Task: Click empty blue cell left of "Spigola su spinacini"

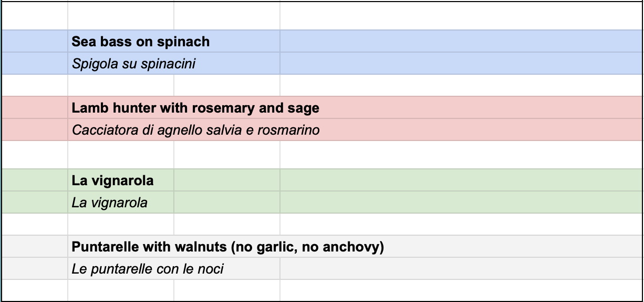Action: (x=35, y=64)
